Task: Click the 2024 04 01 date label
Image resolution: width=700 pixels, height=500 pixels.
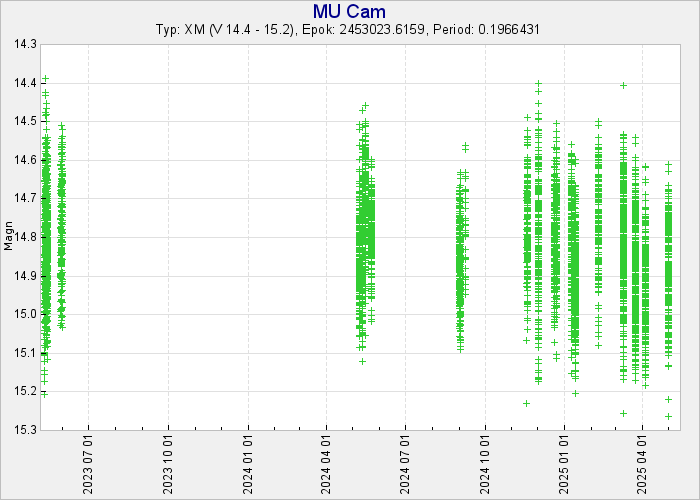Action: click(x=326, y=466)
